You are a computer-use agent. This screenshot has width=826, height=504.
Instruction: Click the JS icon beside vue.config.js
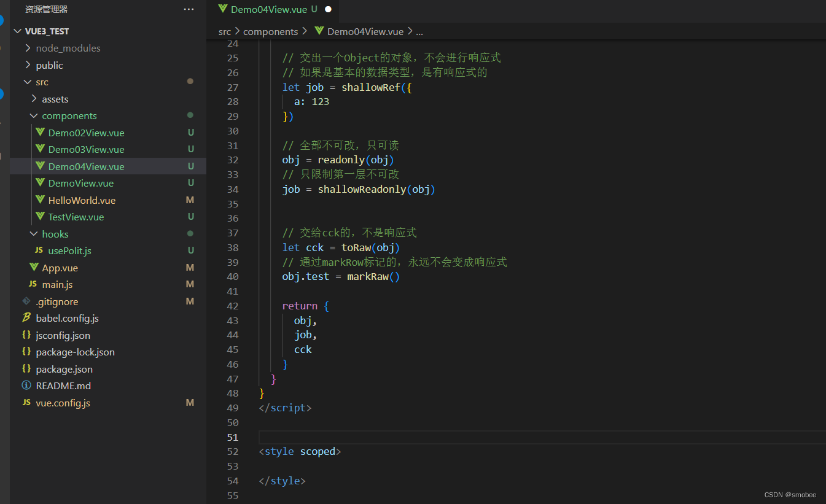click(26, 403)
